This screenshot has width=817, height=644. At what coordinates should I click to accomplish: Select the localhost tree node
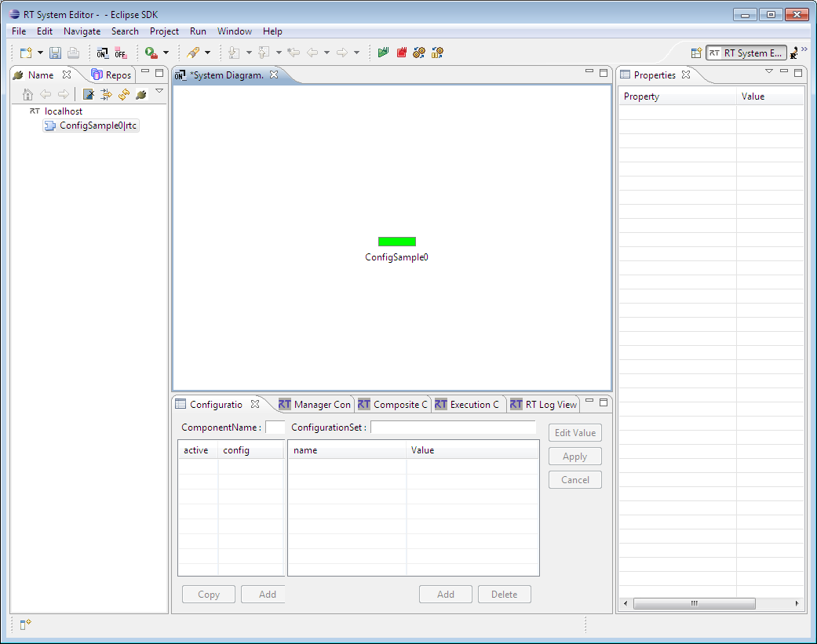coord(63,111)
